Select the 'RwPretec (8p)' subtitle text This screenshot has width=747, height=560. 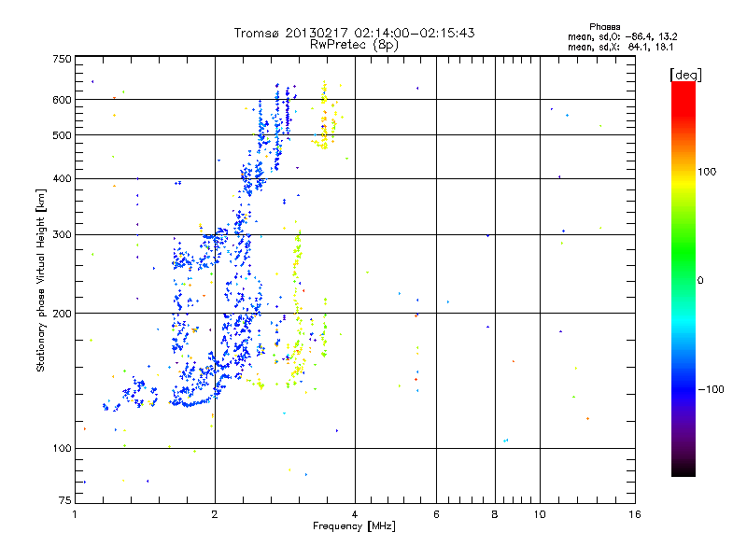354,45
